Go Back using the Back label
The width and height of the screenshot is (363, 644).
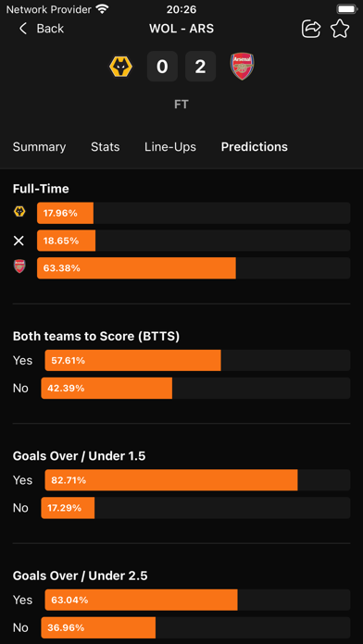click(50, 29)
